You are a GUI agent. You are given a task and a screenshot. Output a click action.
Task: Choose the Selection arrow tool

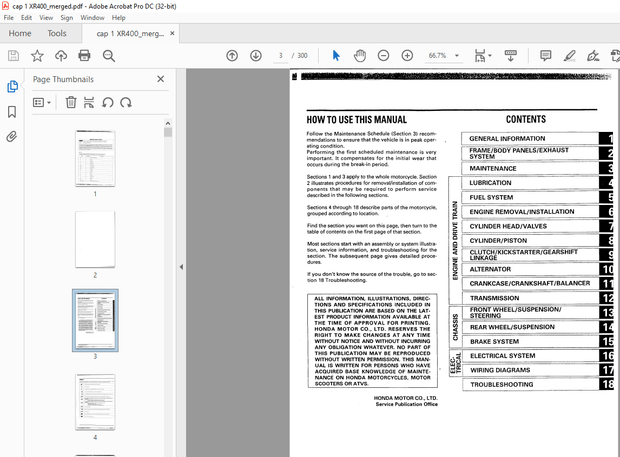pyautogui.click(x=336, y=56)
